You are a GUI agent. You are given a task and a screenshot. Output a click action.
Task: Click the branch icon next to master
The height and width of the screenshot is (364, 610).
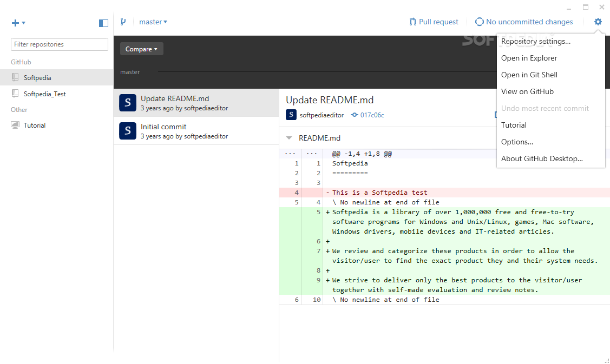point(123,22)
